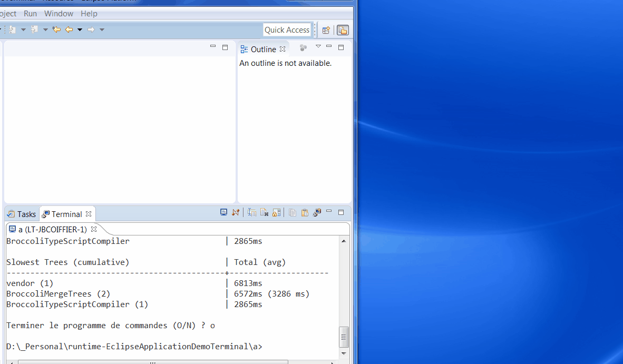Navigate back with the yellow left arrow
This screenshot has height=364, width=623.
(x=69, y=29)
